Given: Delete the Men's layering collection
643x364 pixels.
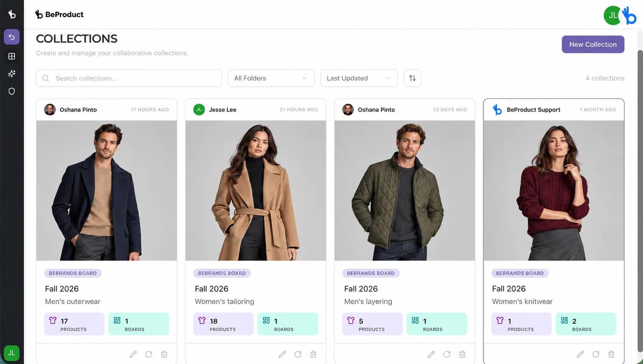Looking at the screenshot, I should point(462,354).
